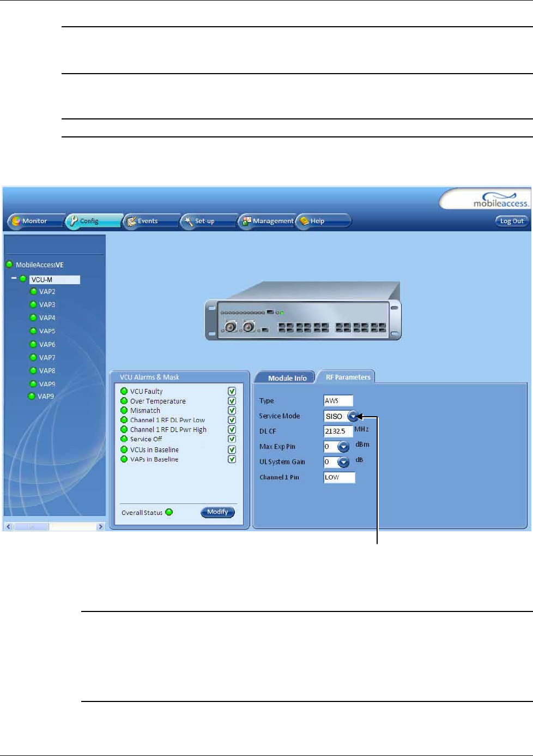The image size is (533, 756).
Task: Open the Help menu tab
Action: point(324,221)
